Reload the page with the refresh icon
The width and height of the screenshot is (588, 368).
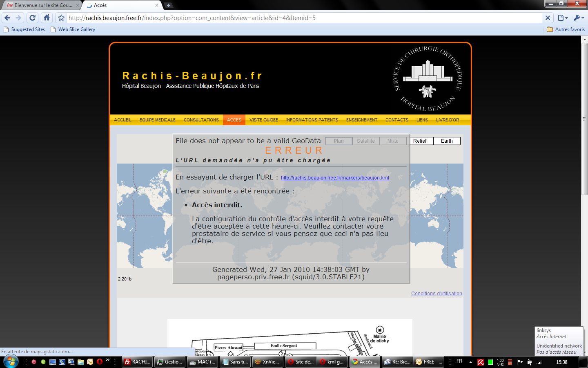click(x=33, y=18)
